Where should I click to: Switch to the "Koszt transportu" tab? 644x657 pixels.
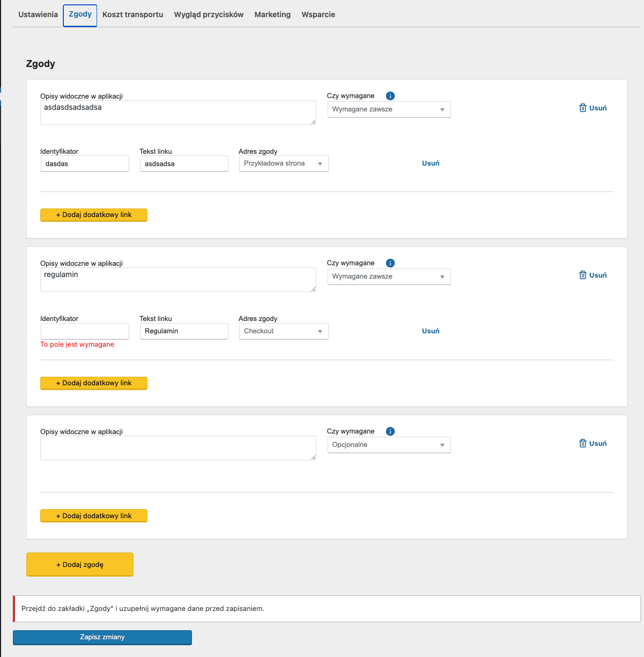coord(132,14)
